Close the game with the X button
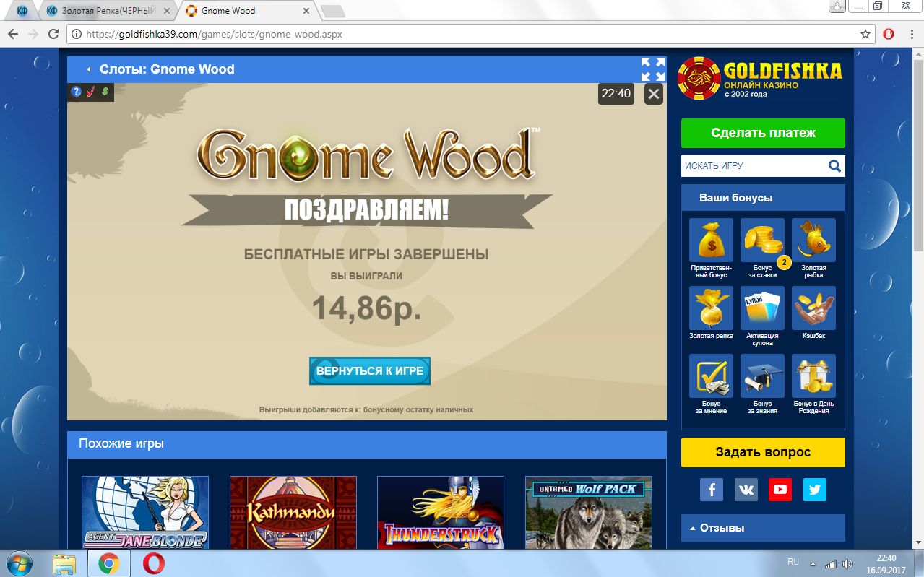Screen dimensions: 924x577 pyautogui.click(x=653, y=93)
